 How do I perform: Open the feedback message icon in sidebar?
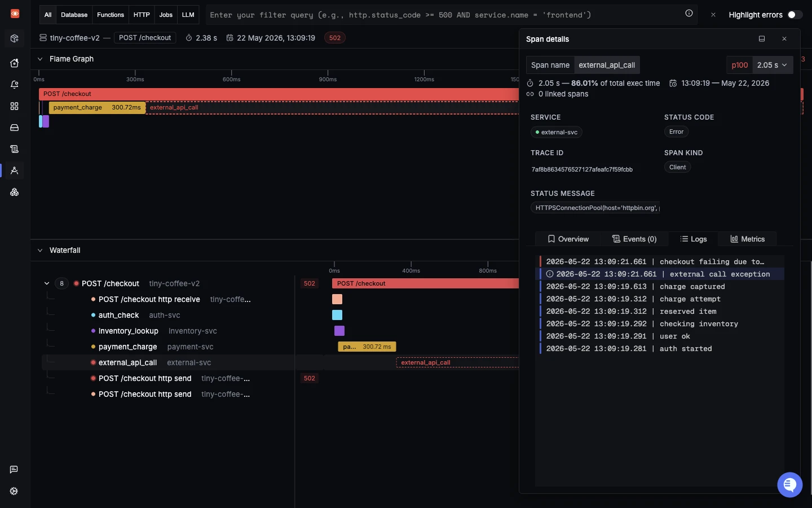[14, 470]
